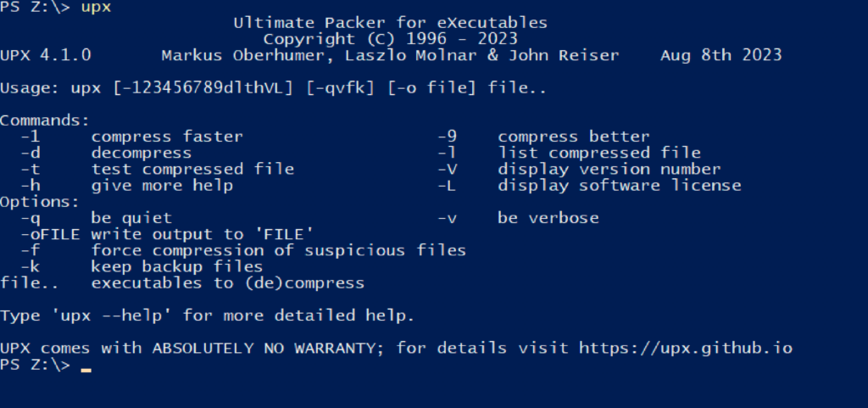Click the 'Ultimate Packer for eXecutables' title
Viewport: 868px width, 408px height.
[390, 23]
